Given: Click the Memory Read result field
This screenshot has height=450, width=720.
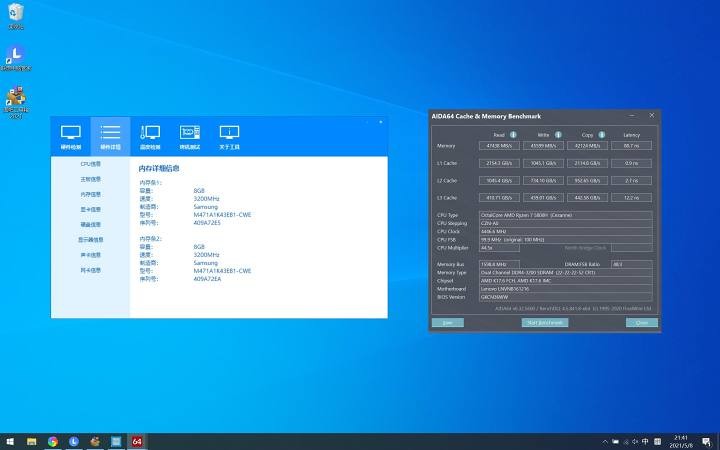Looking at the screenshot, I should [x=499, y=146].
